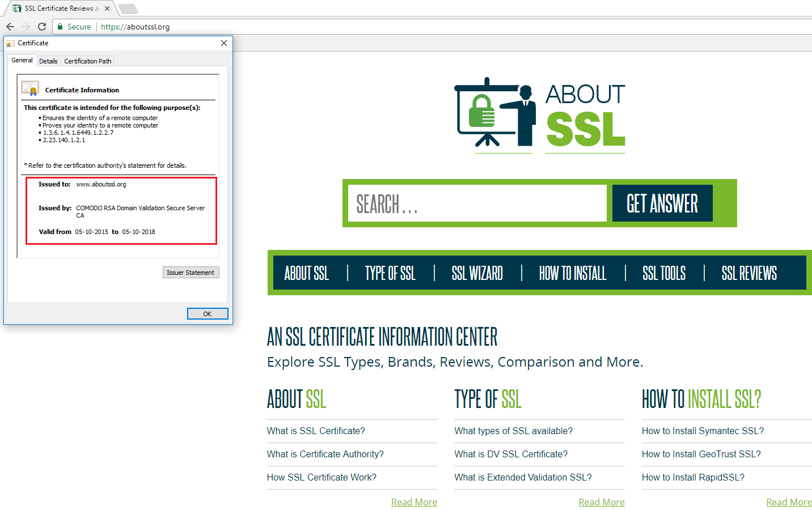Click 'COMODO RSA Domain Validation Secure Server' text

coord(141,208)
